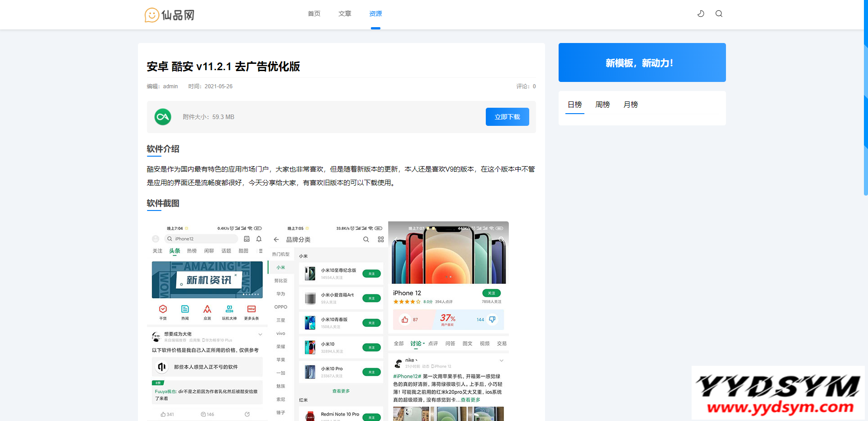Click the green CoolApk attachment icon
868x421 pixels.
[162, 117]
